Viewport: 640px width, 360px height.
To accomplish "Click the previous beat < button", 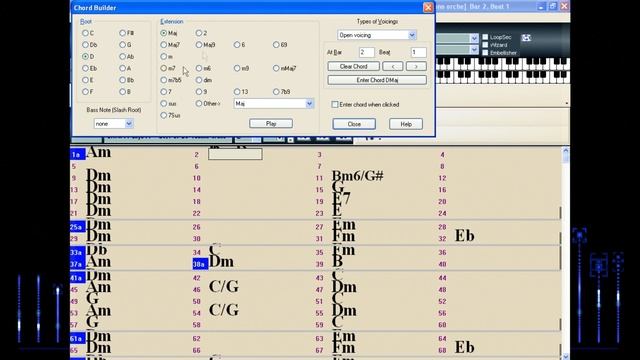I will (393, 66).
